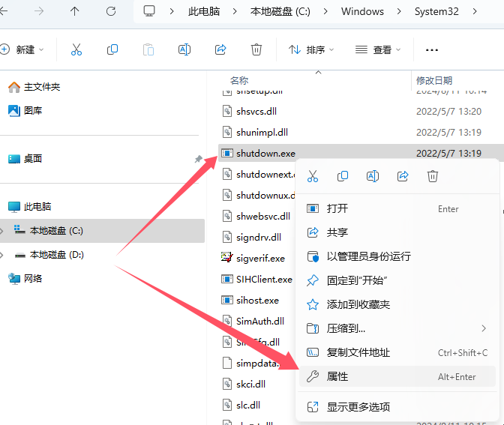This screenshot has width=504, height=425.
Task: Select file SIHClient.exe
Action: [x=264, y=279]
